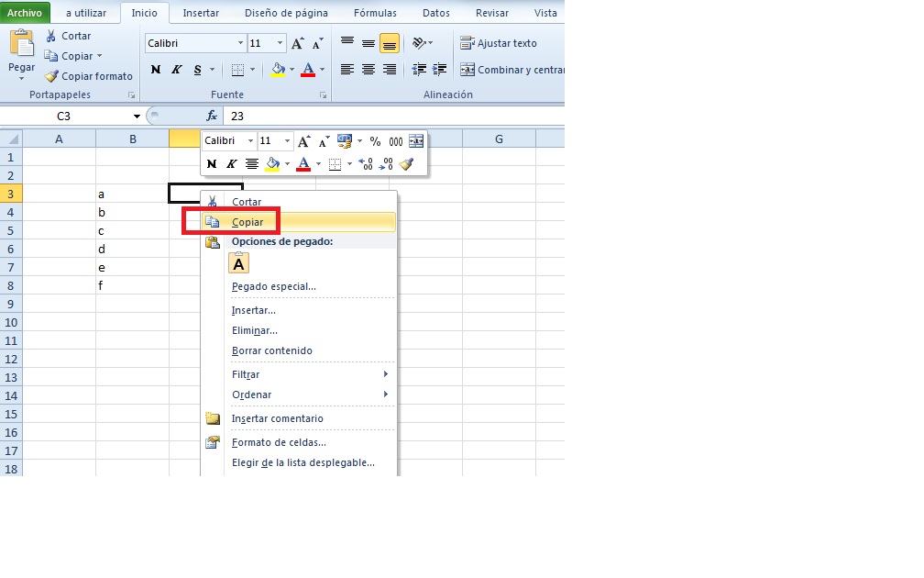
Task: Select cell B5 containing c
Action: [x=132, y=230]
